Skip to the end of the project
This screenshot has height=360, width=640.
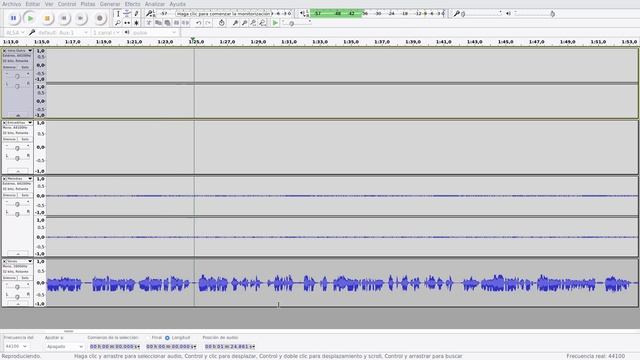(x=80, y=18)
